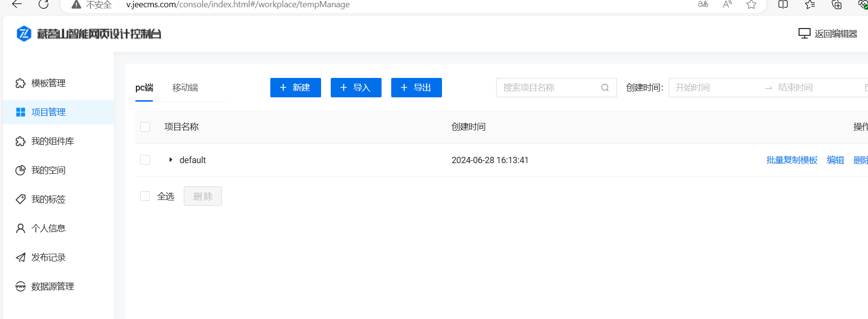Click 编辑 link for default project
This screenshot has height=319, width=868.
click(x=835, y=160)
